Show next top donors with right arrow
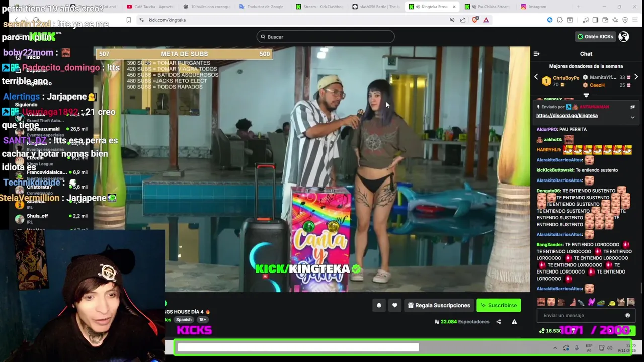The image size is (644, 362). click(x=636, y=77)
